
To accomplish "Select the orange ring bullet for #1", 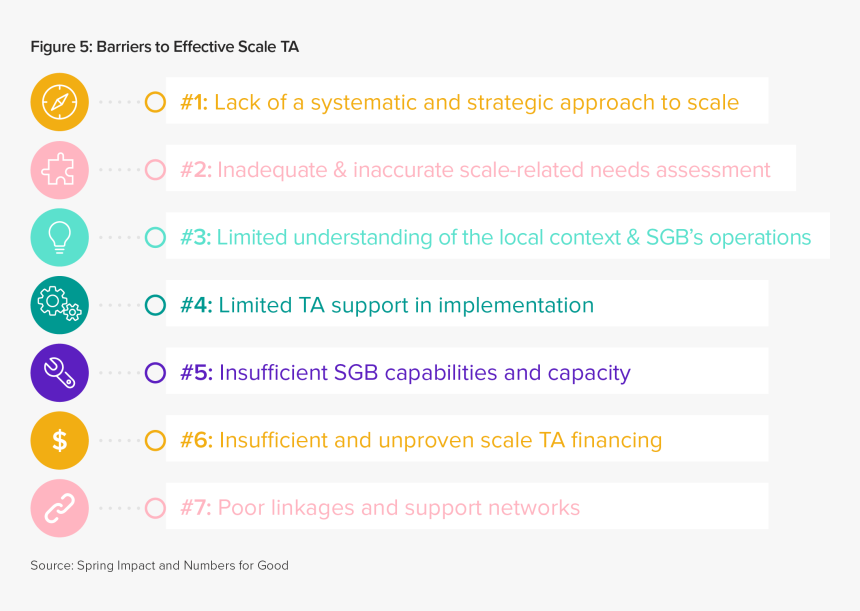I will pyautogui.click(x=155, y=102).
